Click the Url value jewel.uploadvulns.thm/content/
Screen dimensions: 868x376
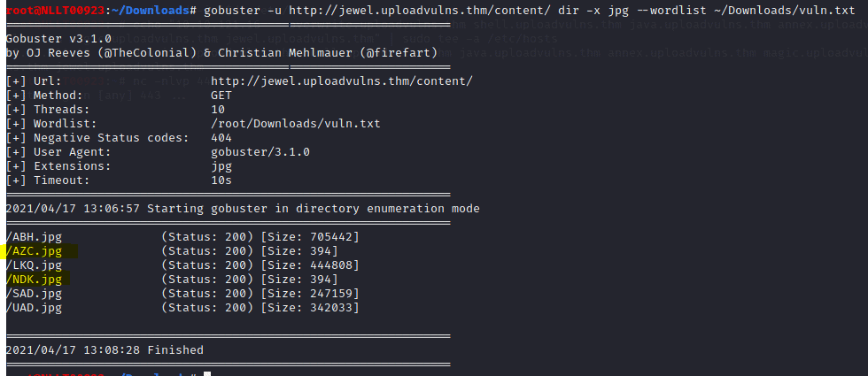[x=342, y=81]
